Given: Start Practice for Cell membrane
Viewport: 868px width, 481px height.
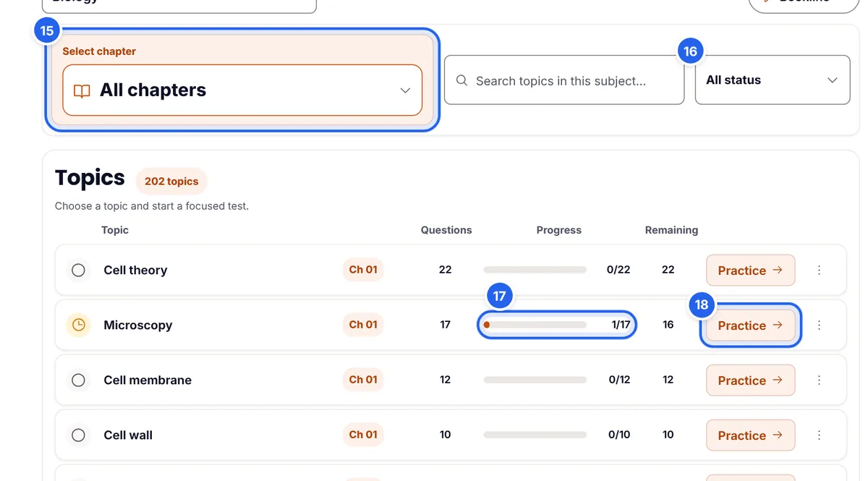Looking at the screenshot, I should tap(751, 380).
